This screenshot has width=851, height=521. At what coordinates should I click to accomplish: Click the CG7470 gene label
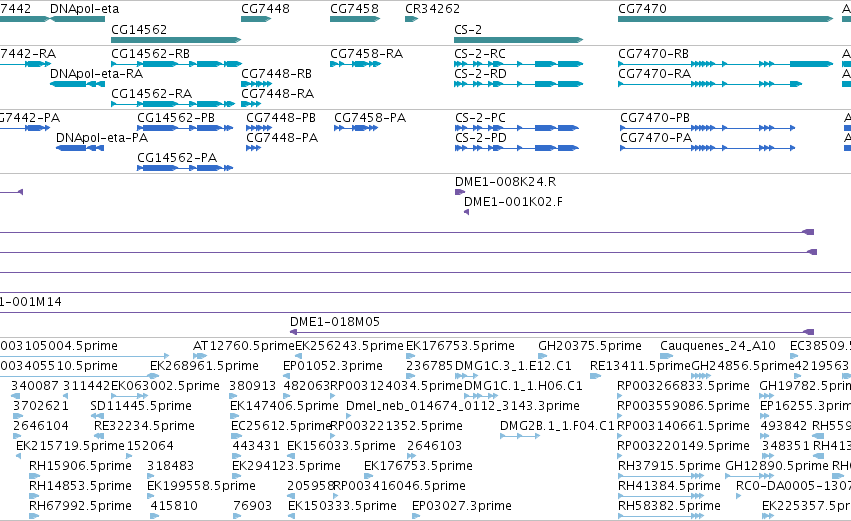642,9
